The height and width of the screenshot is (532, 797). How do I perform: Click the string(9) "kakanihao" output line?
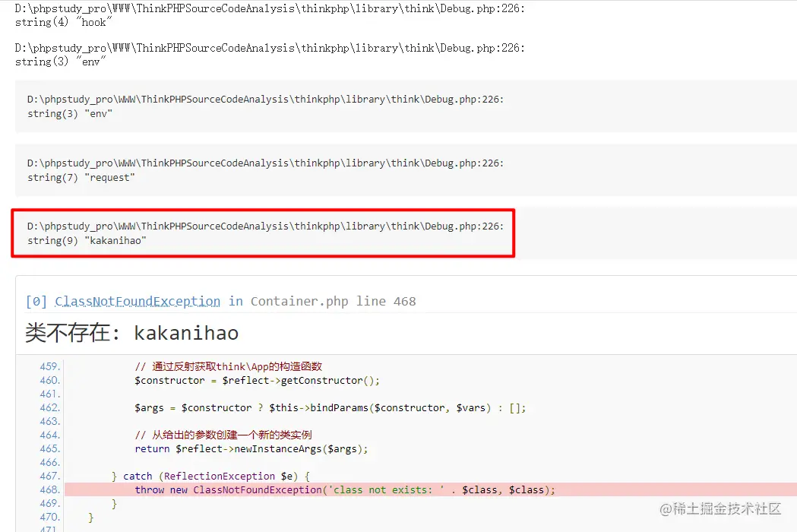pos(87,241)
